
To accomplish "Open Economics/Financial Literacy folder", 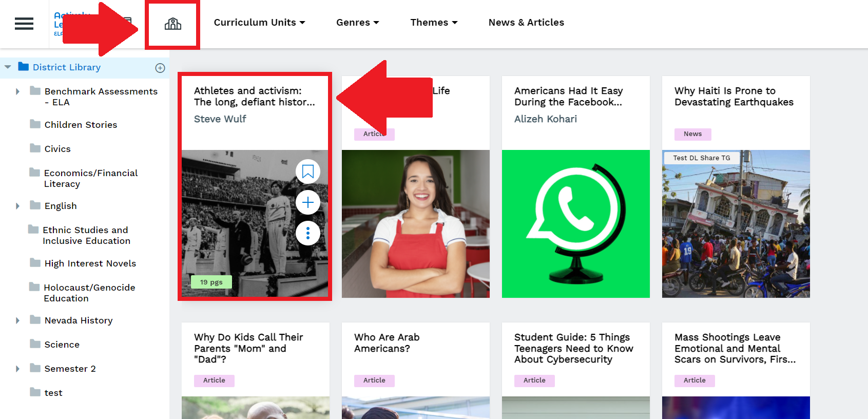I will pos(91,178).
